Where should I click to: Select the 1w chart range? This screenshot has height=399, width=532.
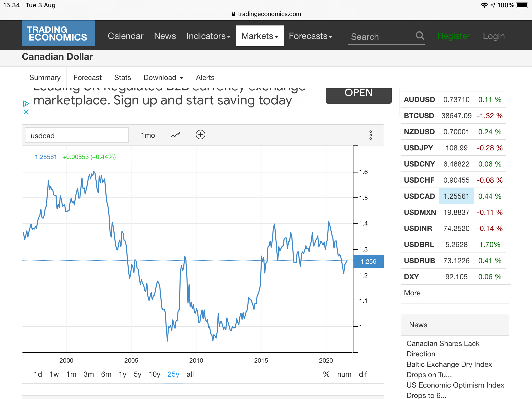[54, 374]
